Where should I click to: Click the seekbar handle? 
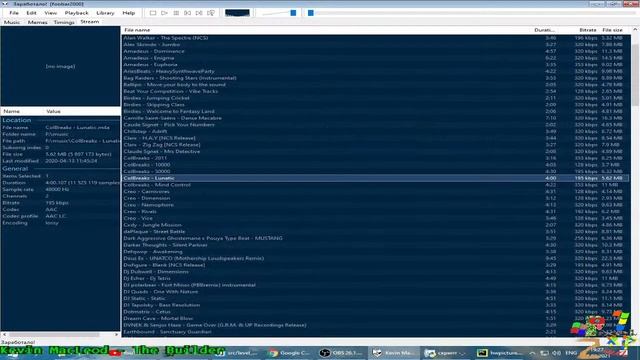[x=311, y=13]
